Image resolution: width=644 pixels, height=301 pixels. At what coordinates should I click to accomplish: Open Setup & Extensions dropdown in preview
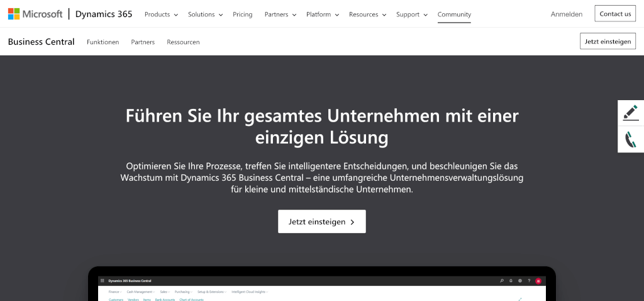[213, 292]
